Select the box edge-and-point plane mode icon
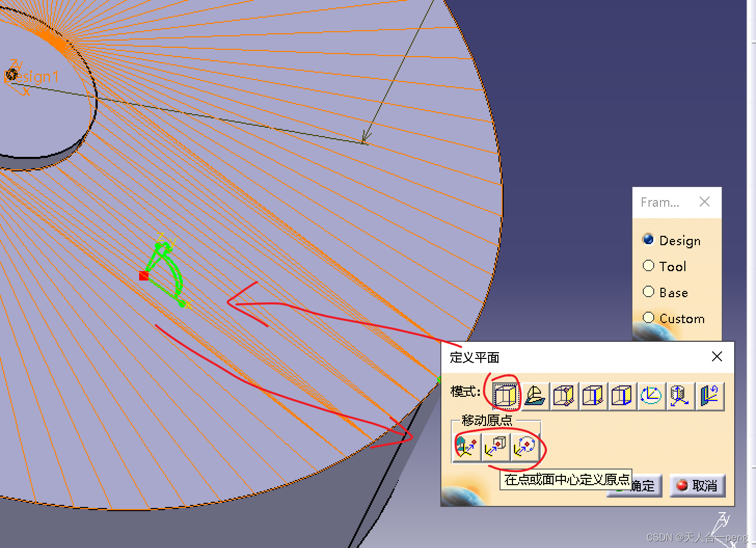Image resolution: width=756 pixels, height=548 pixels. (593, 396)
